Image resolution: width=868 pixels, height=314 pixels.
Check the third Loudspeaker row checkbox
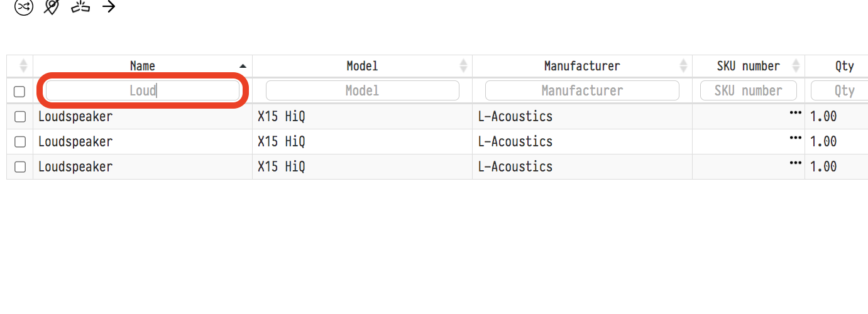click(20, 167)
